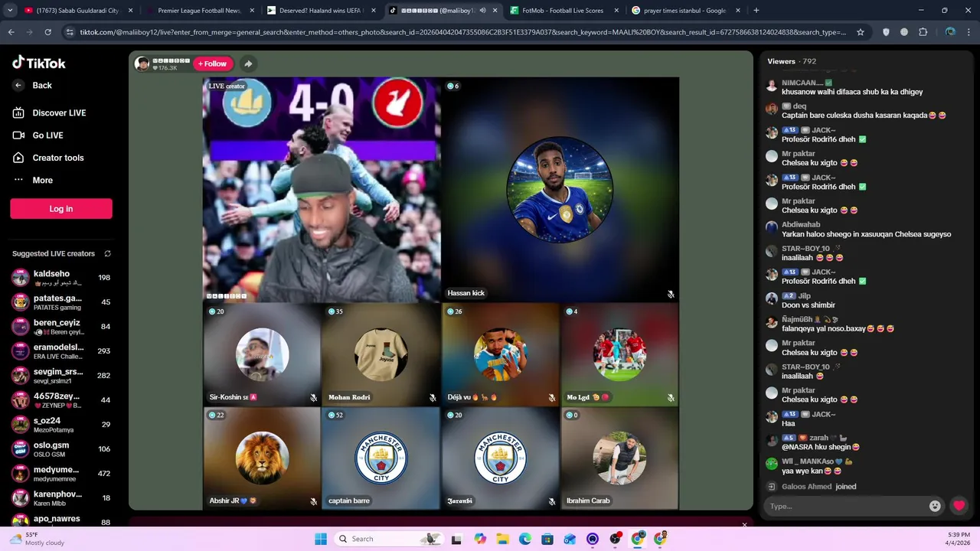The height and width of the screenshot is (551, 980).
Task: Open the Chrome Extensions puzzle icon
Action: click(x=923, y=32)
